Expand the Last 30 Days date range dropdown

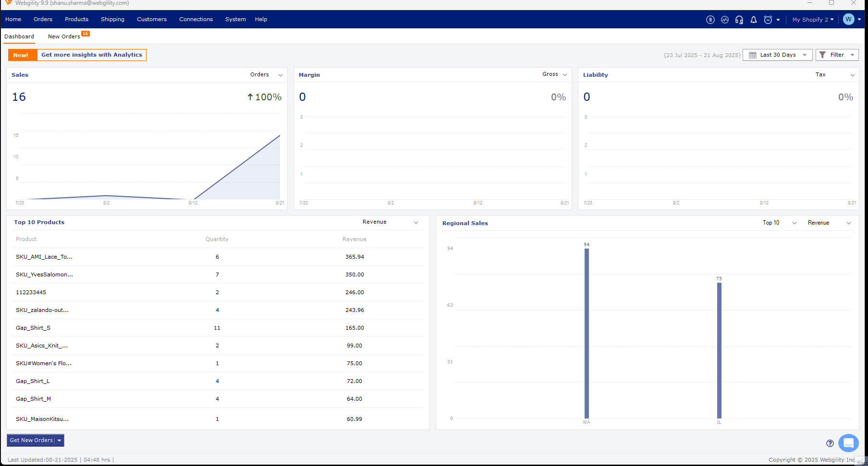(x=777, y=55)
